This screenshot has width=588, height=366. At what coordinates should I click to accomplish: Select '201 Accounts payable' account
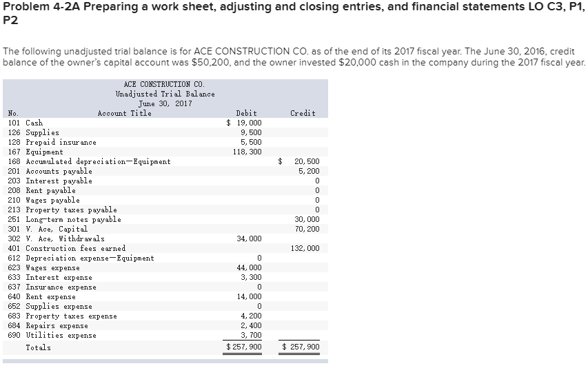point(50,172)
